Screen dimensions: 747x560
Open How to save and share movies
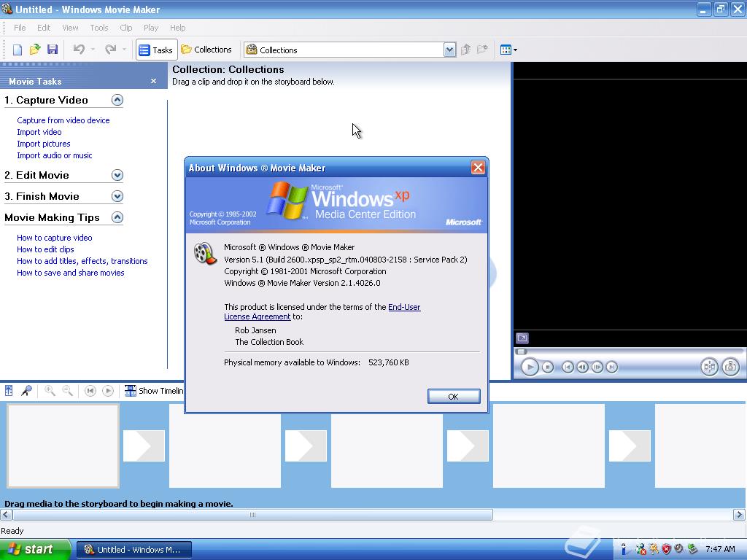point(71,273)
